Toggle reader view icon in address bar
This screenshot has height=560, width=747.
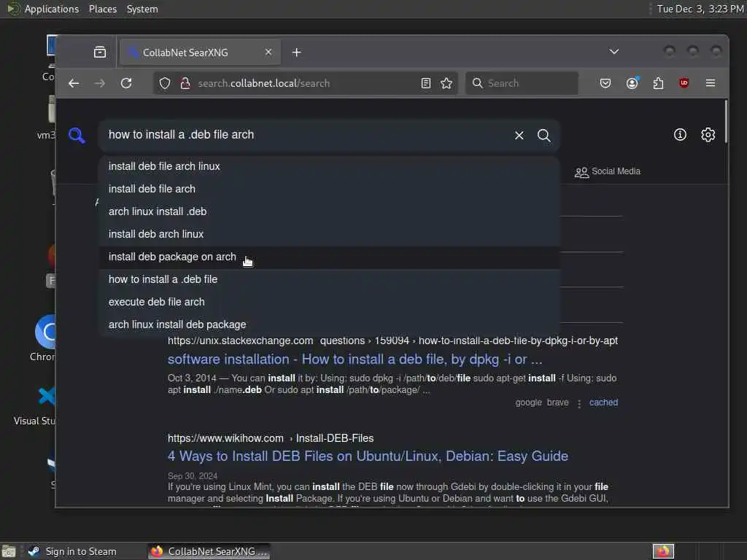coord(426,83)
